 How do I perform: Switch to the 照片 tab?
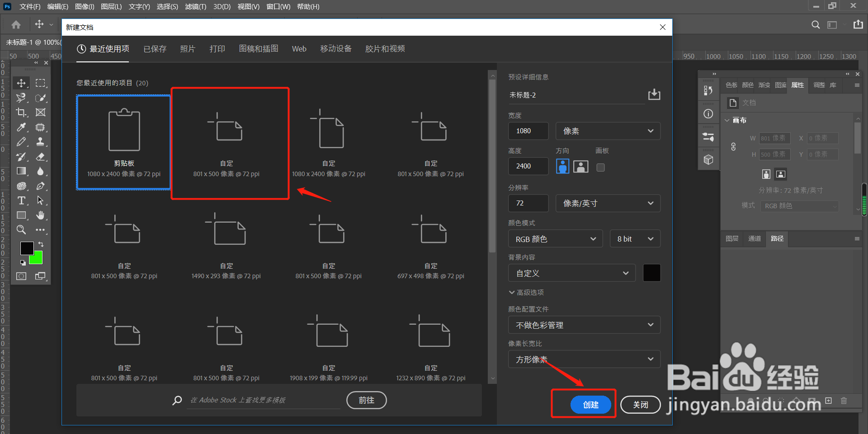[188, 49]
